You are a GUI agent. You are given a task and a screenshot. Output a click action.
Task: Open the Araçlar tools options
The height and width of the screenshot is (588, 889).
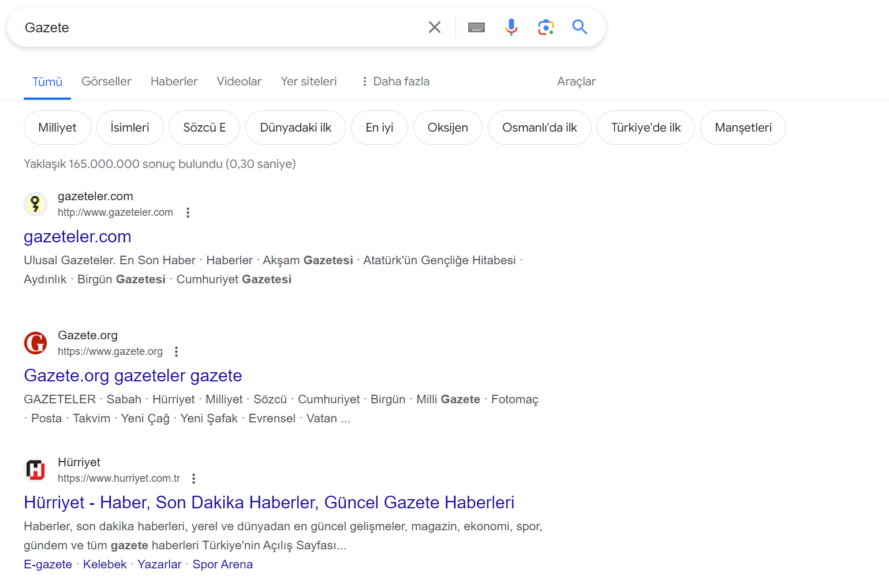pyautogui.click(x=576, y=81)
